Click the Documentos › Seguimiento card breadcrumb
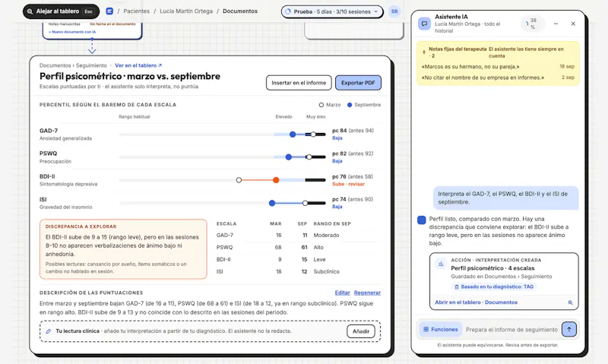The width and height of the screenshot is (608, 364). (73, 65)
